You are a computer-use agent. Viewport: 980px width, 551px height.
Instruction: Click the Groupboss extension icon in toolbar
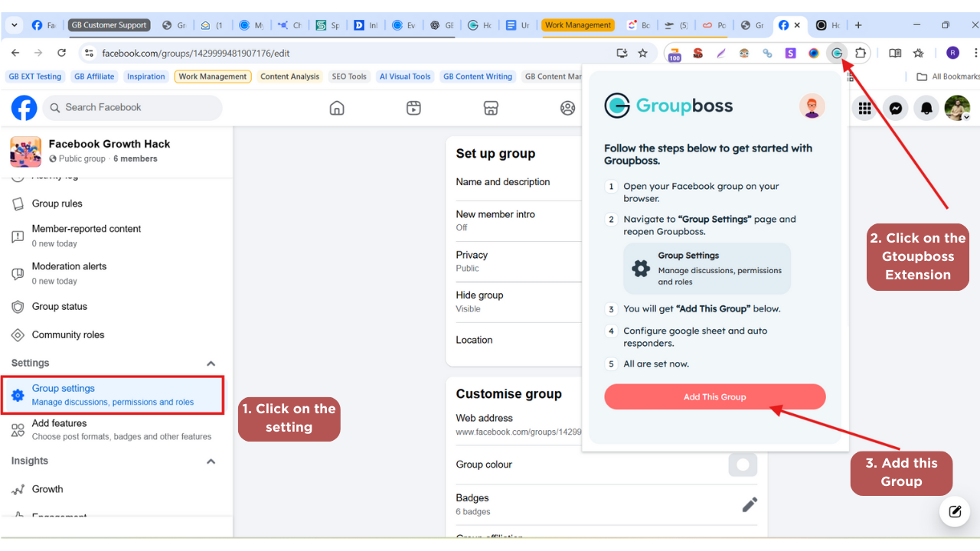point(838,54)
